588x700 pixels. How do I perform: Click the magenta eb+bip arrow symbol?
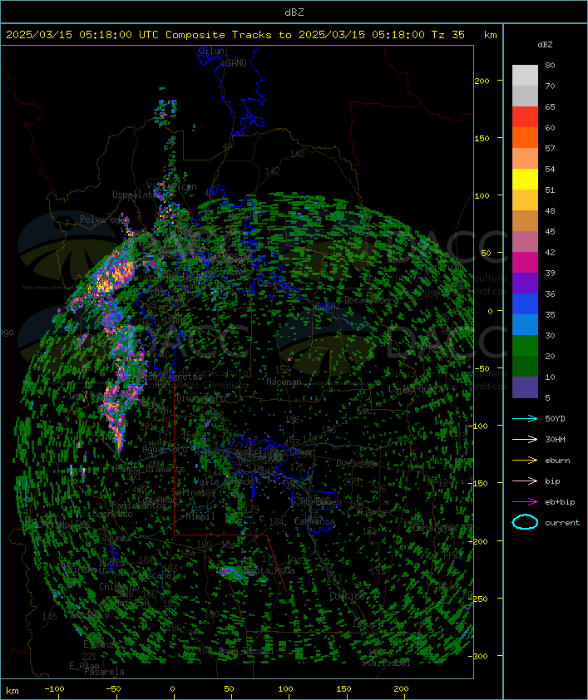[x=525, y=502]
